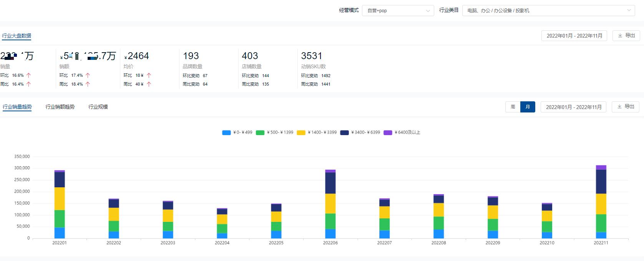Select 月 monthly view toggle
The image size is (644, 261).
click(x=528, y=107)
